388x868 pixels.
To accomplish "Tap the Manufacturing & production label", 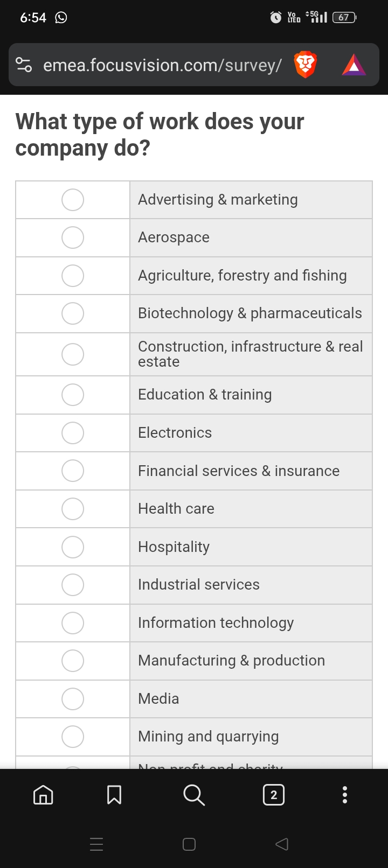I will (231, 661).
